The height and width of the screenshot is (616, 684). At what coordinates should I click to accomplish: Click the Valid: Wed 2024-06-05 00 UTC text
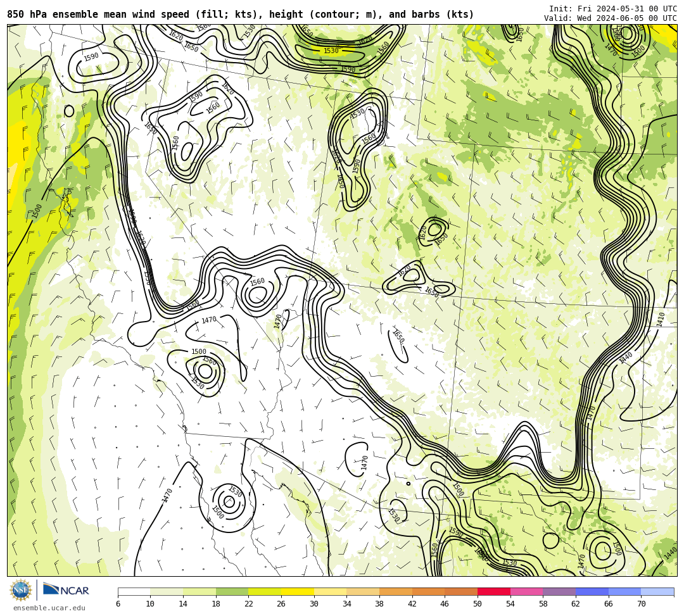point(611,18)
